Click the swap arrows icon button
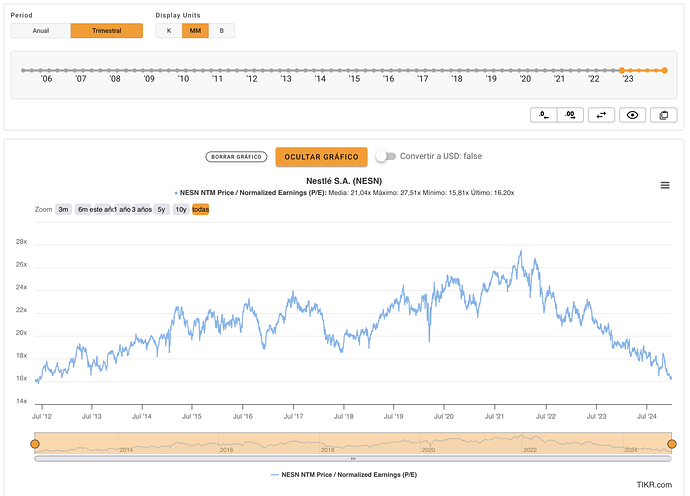The width and height of the screenshot is (690, 496). pos(601,115)
